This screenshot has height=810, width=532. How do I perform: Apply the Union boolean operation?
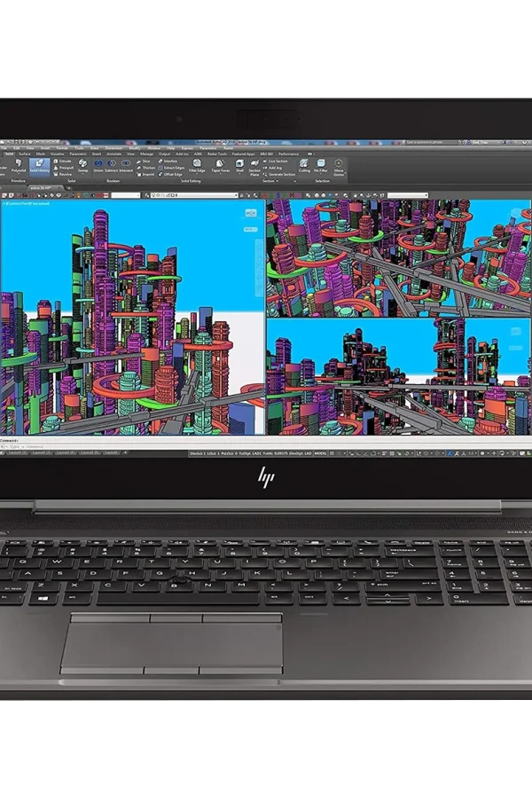pyautogui.click(x=98, y=166)
